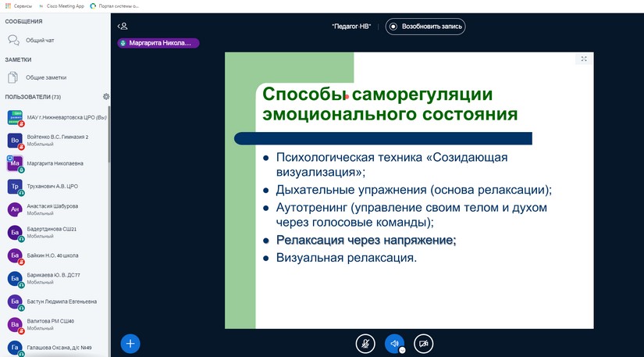Screen dimensions: 644x357
Task: Click the shared presentation slide
Action: point(409,190)
